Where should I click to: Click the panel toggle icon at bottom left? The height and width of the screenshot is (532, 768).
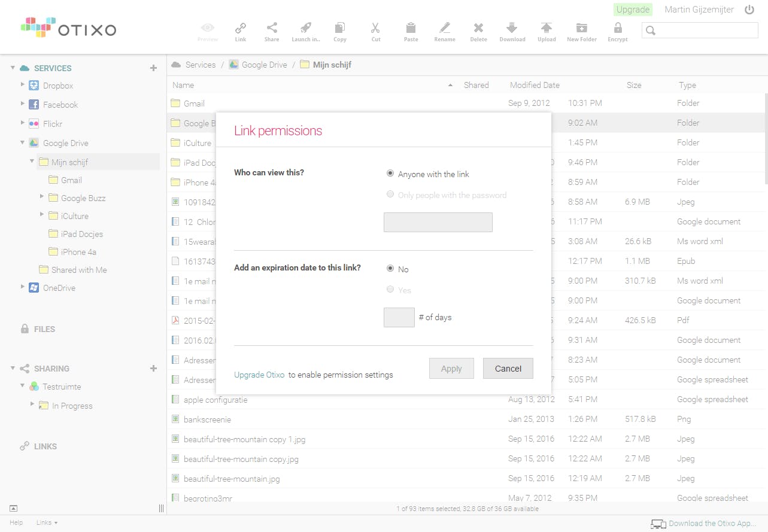coord(13,508)
